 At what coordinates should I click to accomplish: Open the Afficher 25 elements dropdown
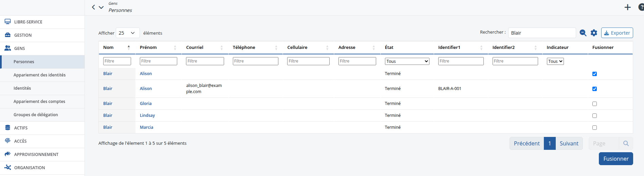128,33
